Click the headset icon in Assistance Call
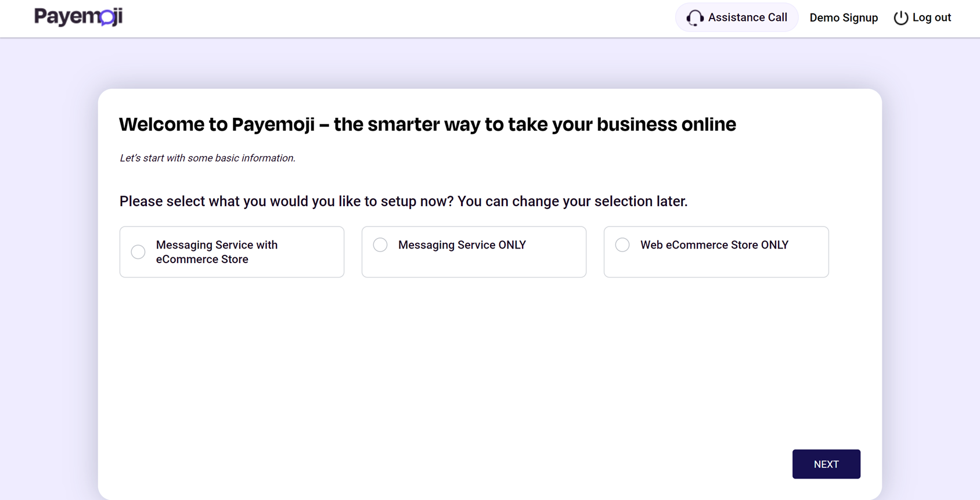This screenshot has height=500, width=980. click(695, 18)
